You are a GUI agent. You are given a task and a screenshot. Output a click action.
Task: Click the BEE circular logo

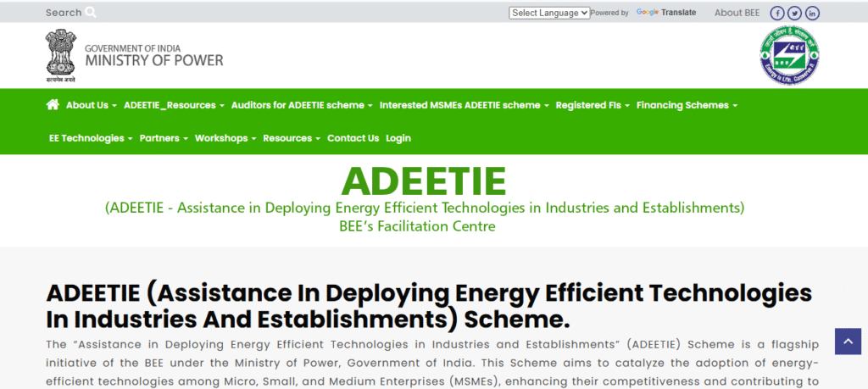click(789, 55)
